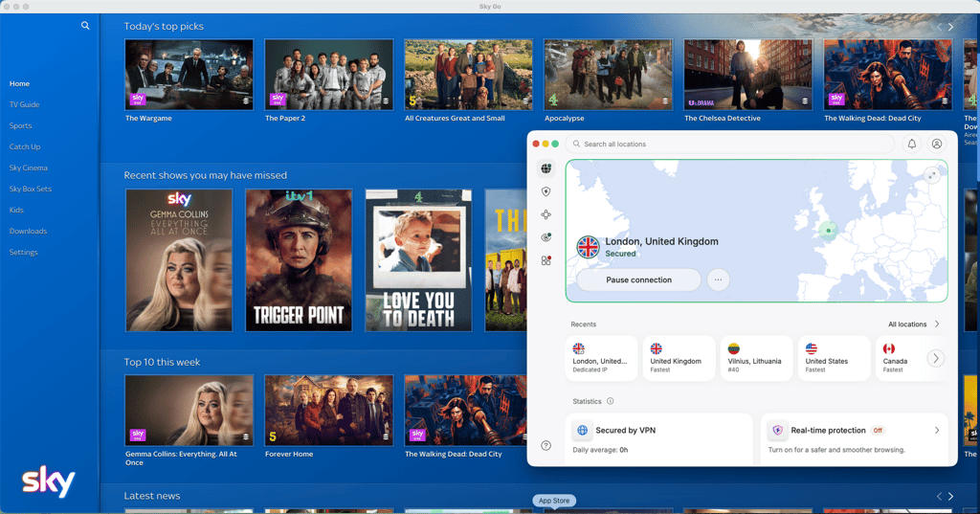Show next items in Today's top picks

click(950, 27)
